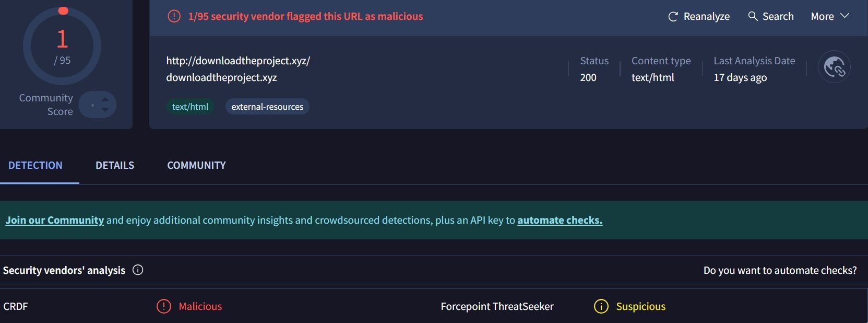The height and width of the screenshot is (323, 868).
Task: Click the Search magnifier icon
Action: 753,16
